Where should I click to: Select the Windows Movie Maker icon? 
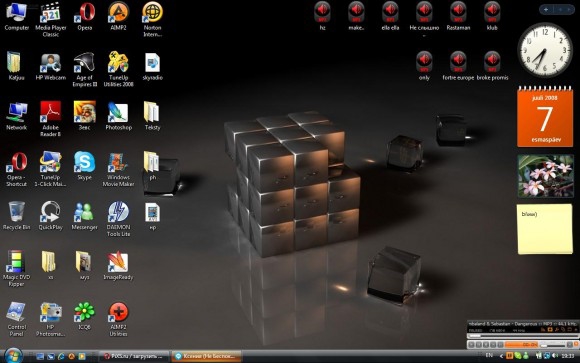coord(118,169)
